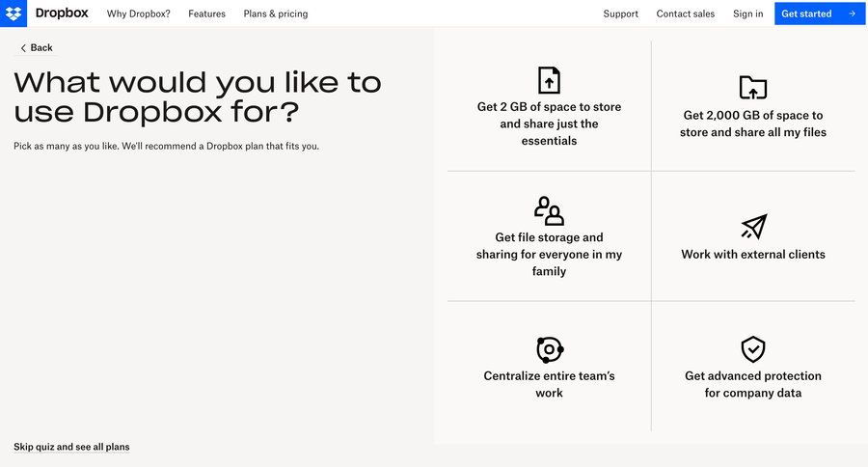Click the shield checkmark protection icon

coord(753,348)
